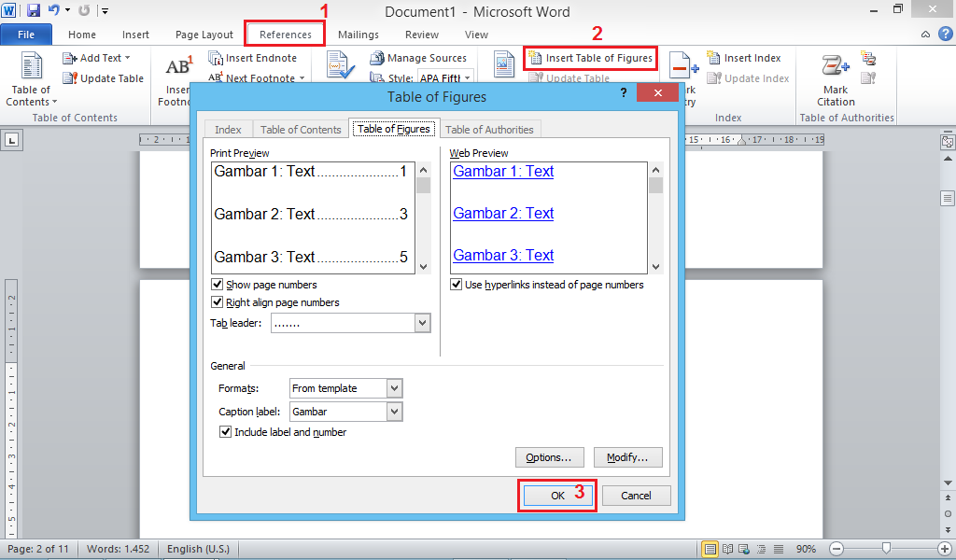Click the Modify button

coord(627,456)
